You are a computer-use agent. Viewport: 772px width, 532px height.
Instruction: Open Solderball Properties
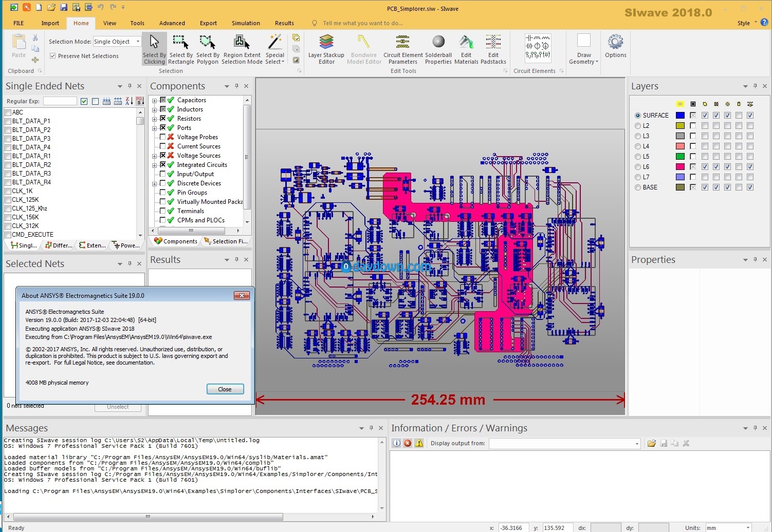point(438,49)
